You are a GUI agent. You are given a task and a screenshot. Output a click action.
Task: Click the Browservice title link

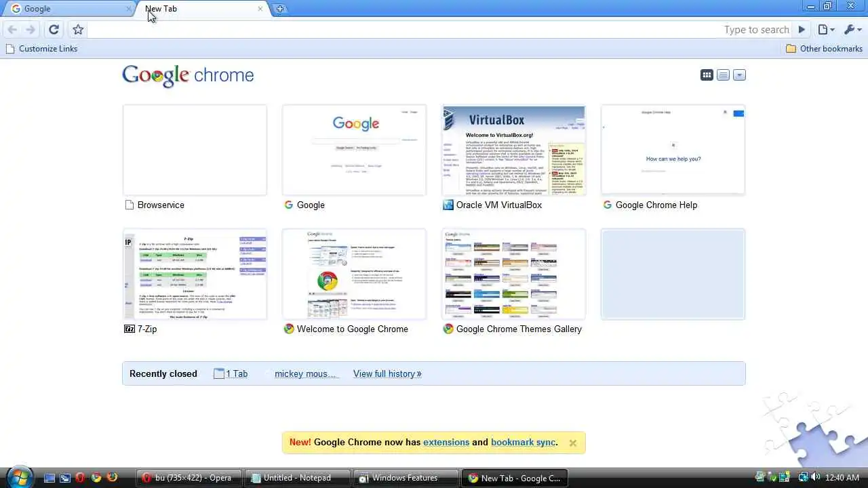tap(161, 205)
